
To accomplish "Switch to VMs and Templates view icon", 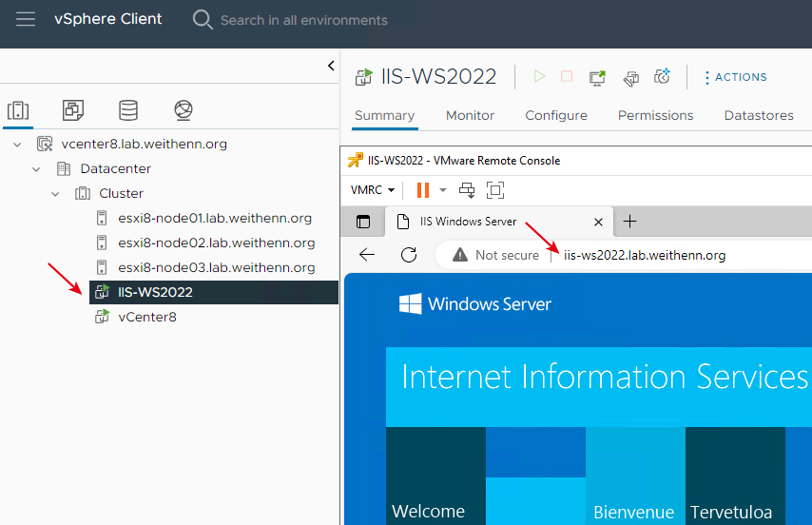I will pyautogui.click(x=73, y=110).
